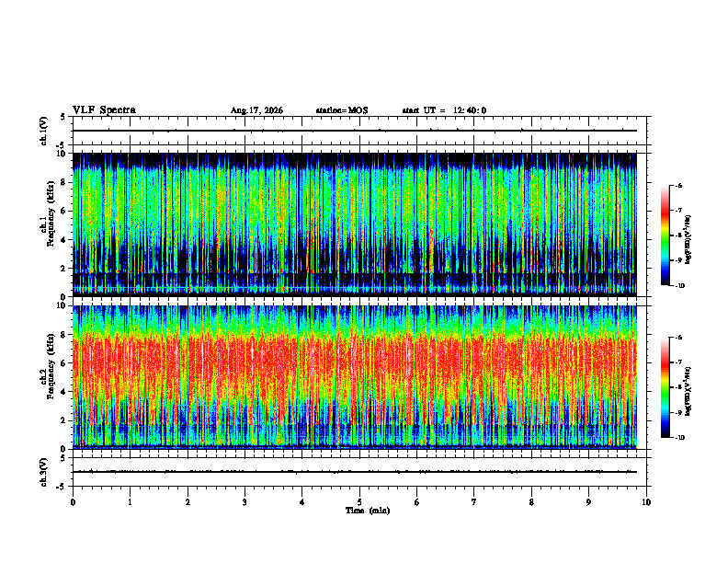728x563 pixels.
Task: Click the "-5" tick on ch.3(V) axis
Action: [x=63, y=487]
